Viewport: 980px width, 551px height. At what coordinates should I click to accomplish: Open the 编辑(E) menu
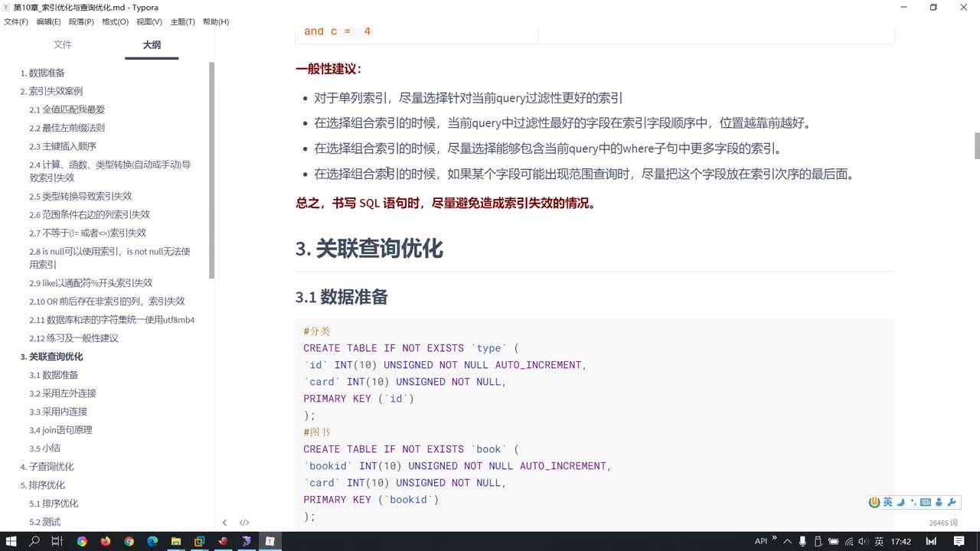click(x=48, y=21)
